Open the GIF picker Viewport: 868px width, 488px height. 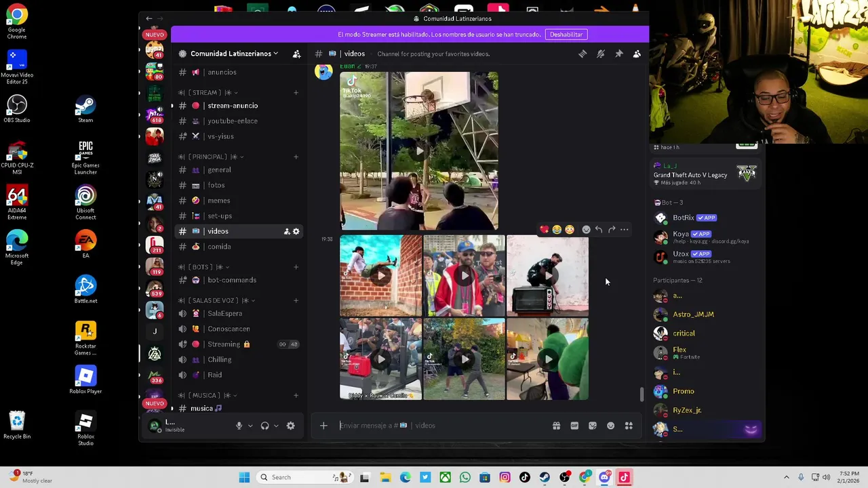tap(574, 426)
